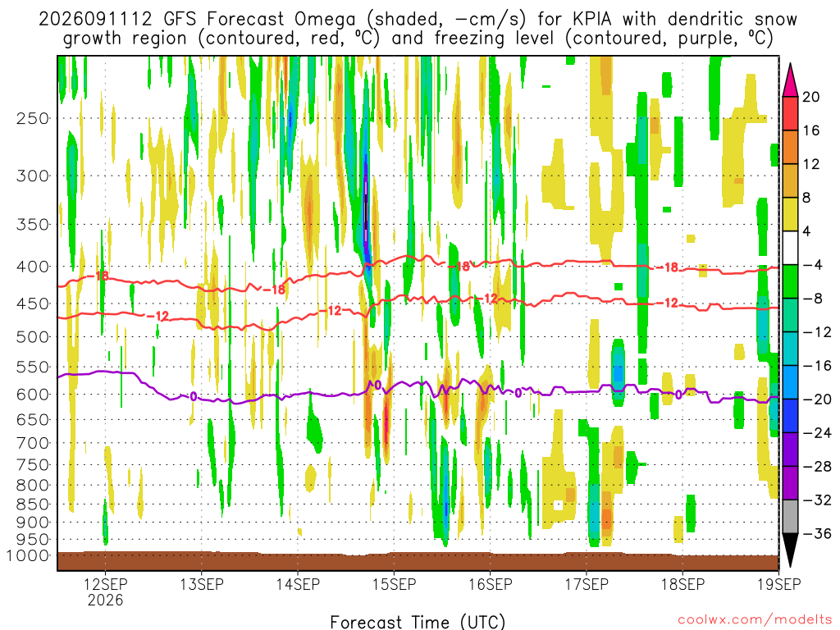The height and width of the screenshot is (630, 840).
Task: Click the 500 pressure level label
Action: [33, 337]
